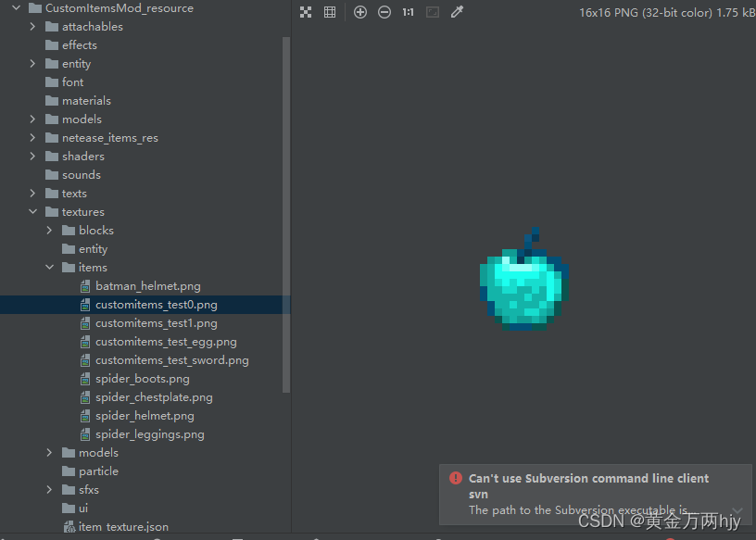Collapse the CustomItemsMod_resource root folder
756x540 pixels.
pyautogui.click(x=17, y=7)
